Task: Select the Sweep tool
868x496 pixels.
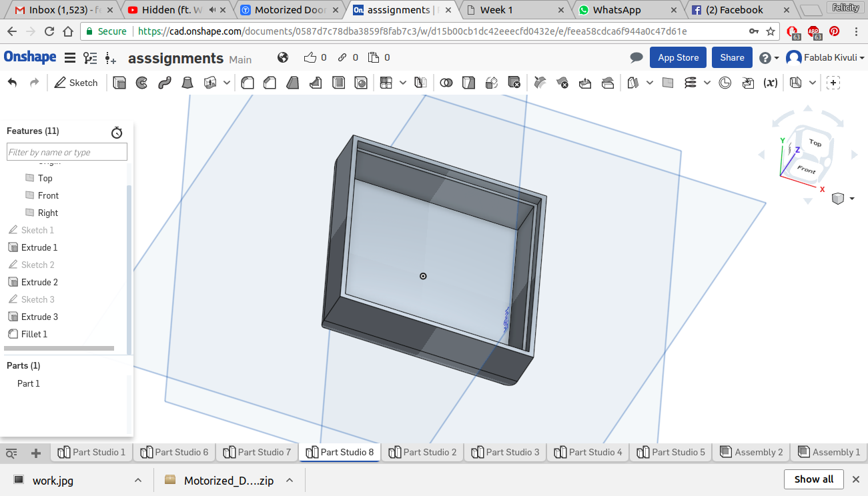Action: point(164,83)
